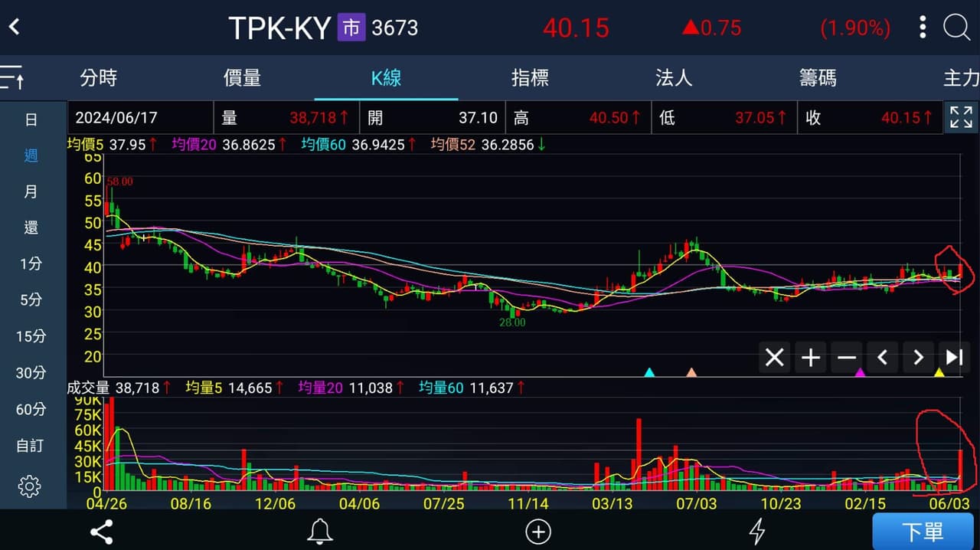Image resolution: width=980 pixels, height=550 pixels.
Task: Select 15分 minute period
Action: coord(31,336)
